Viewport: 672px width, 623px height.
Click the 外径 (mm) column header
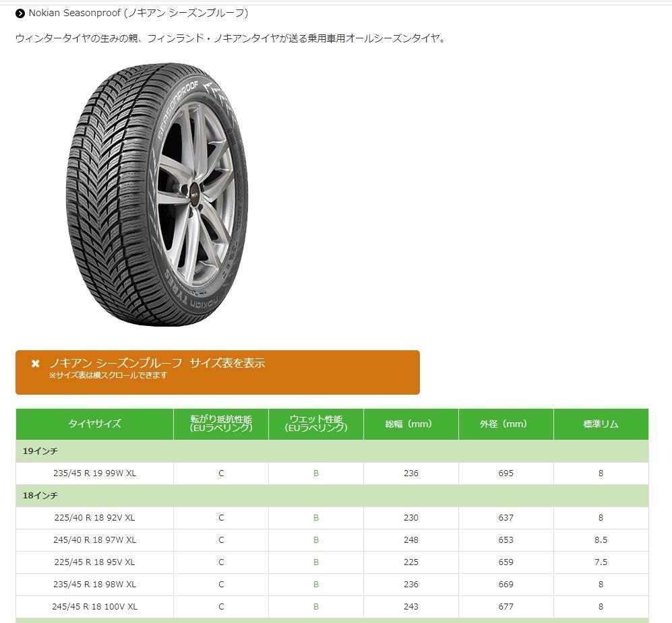[506, 424]
